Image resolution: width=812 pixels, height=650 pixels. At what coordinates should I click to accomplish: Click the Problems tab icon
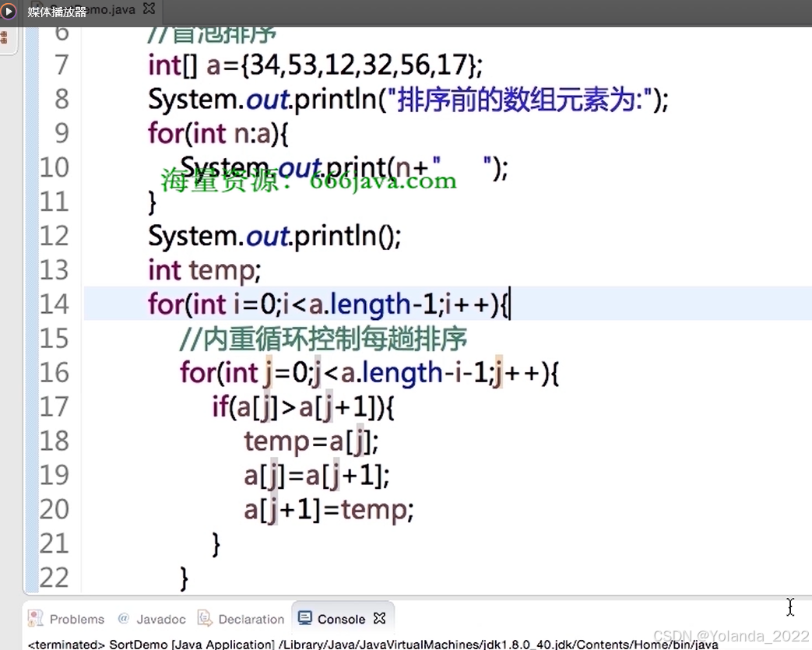click(36, 618)
